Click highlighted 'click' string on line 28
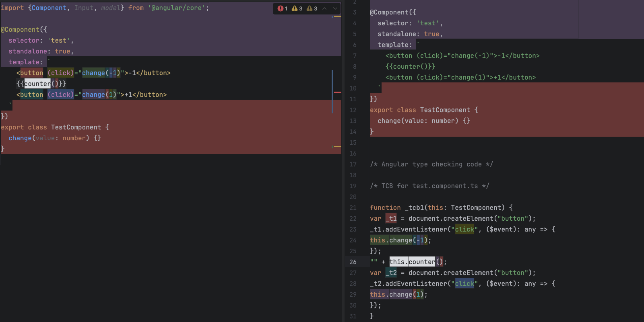 (464, 283)
